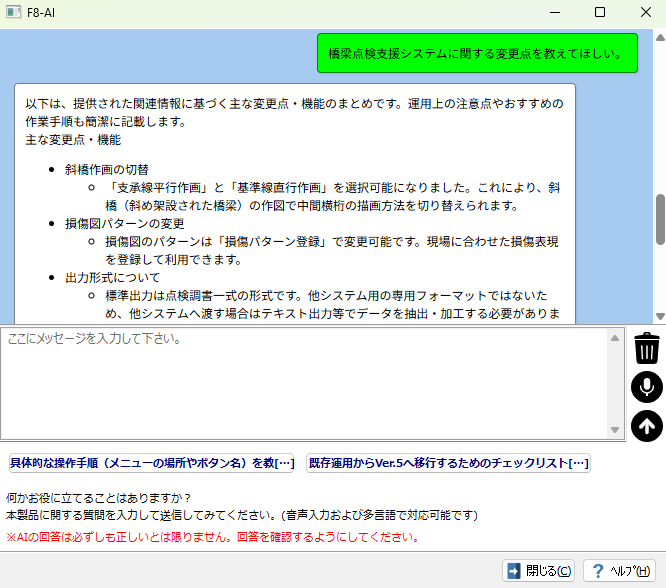Click heading 損傷図パターンの変更
This screenshot has height=588, width=666.
pos(124,224)
